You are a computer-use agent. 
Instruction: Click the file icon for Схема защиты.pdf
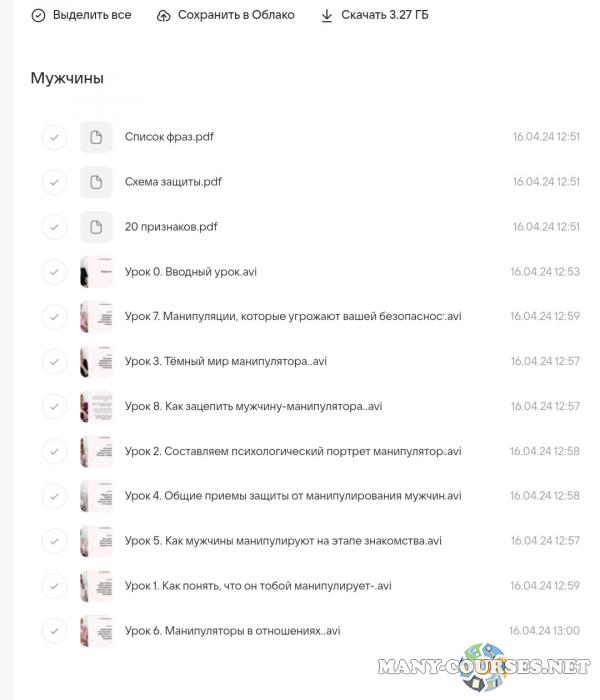click(96, 182)
